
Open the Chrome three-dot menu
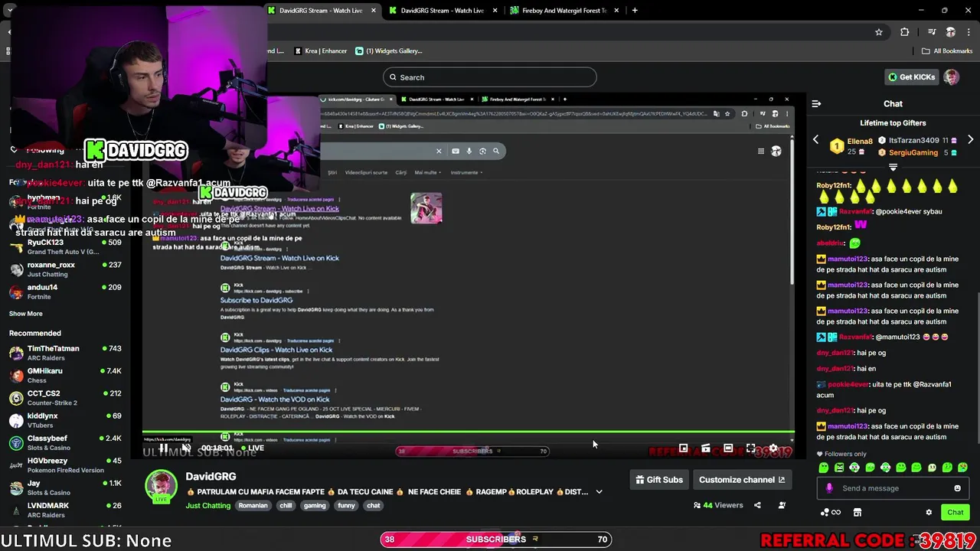[968, 32]
